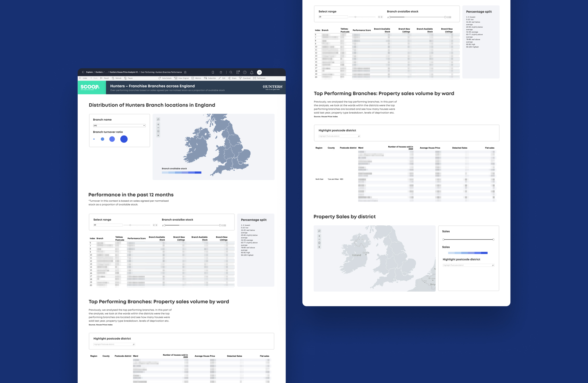
Task: Click the favorite star next to the breadcrumb
Action: (185, 72)
